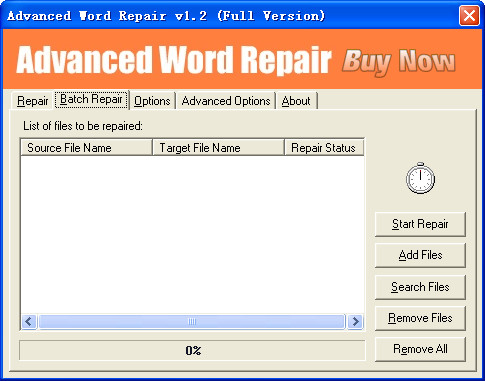The height and width of the screenshot is (381, 485).
Task: Click the Buy Now banner graphic
Action: pos(399,62)
